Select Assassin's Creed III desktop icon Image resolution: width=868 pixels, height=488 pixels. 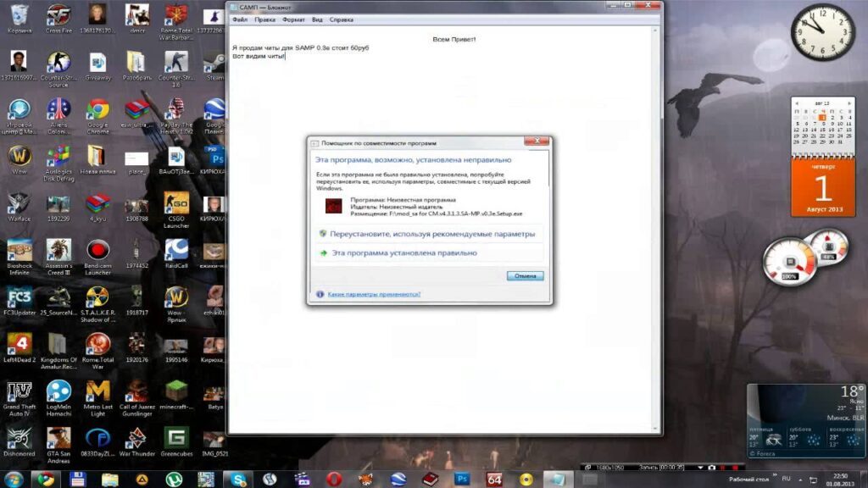click(x=58, y=258)
